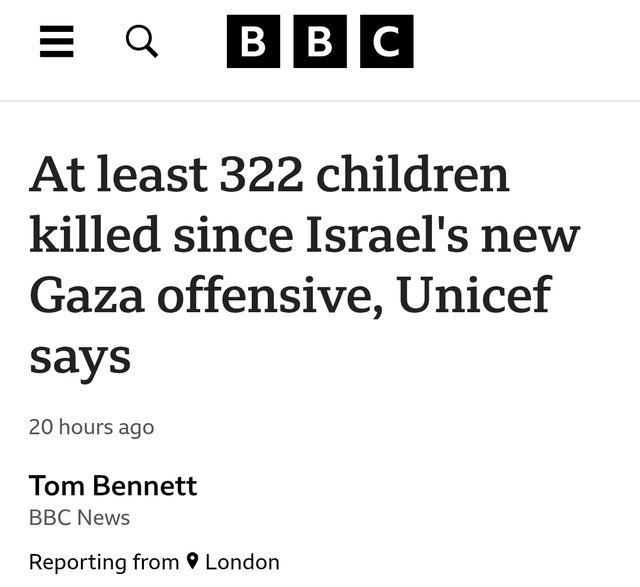Image resolution: width=640 pixels, height=587 pixels.
Task: Click the BBC News byline label
Action: click(79, 518)
